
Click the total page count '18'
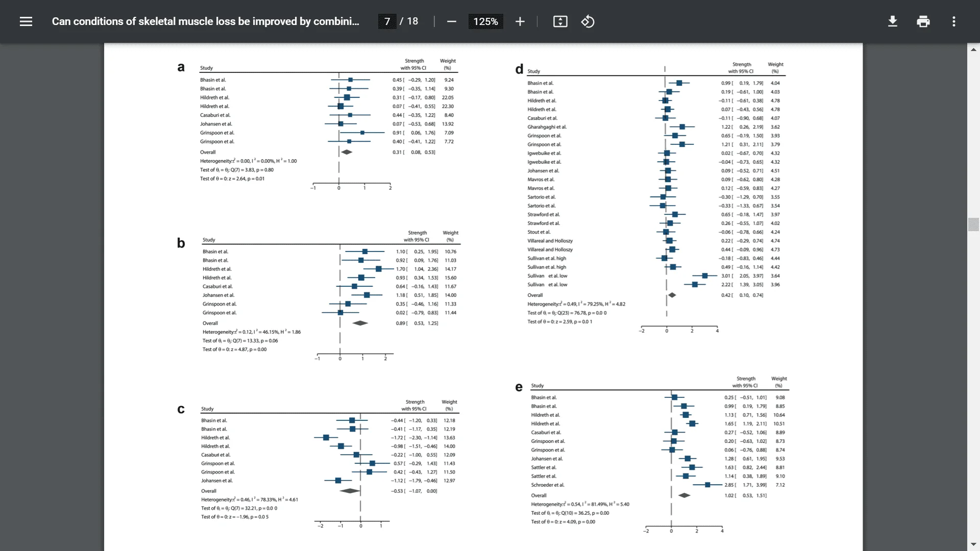coord(412,21)
